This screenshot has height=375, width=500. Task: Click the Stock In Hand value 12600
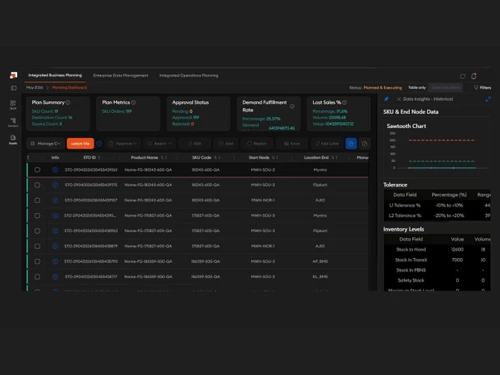[457, 249]
